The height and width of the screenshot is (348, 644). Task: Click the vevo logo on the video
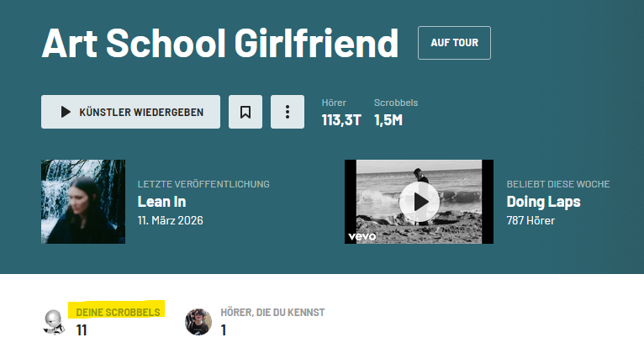pyautogui.click(x=362, y=236)
